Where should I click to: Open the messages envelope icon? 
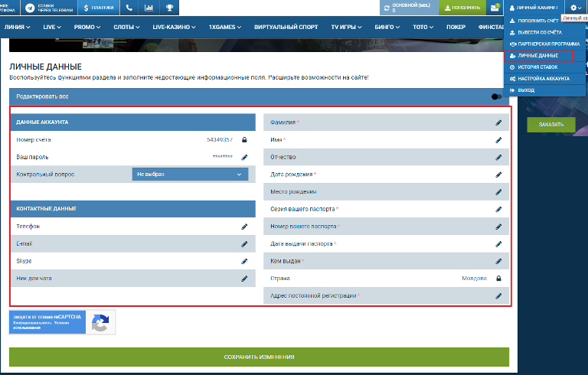tap(495, 8)
